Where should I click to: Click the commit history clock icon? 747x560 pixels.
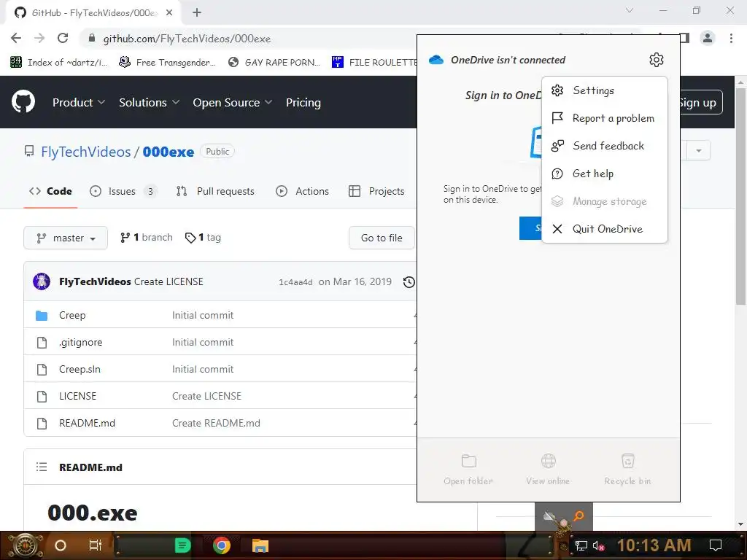pyautogui.click(x=409, y=282)
